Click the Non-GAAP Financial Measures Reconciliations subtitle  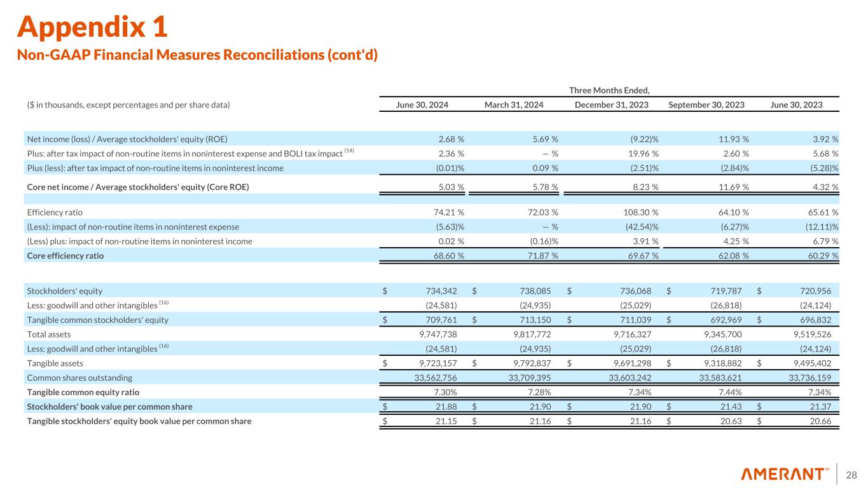197,55
